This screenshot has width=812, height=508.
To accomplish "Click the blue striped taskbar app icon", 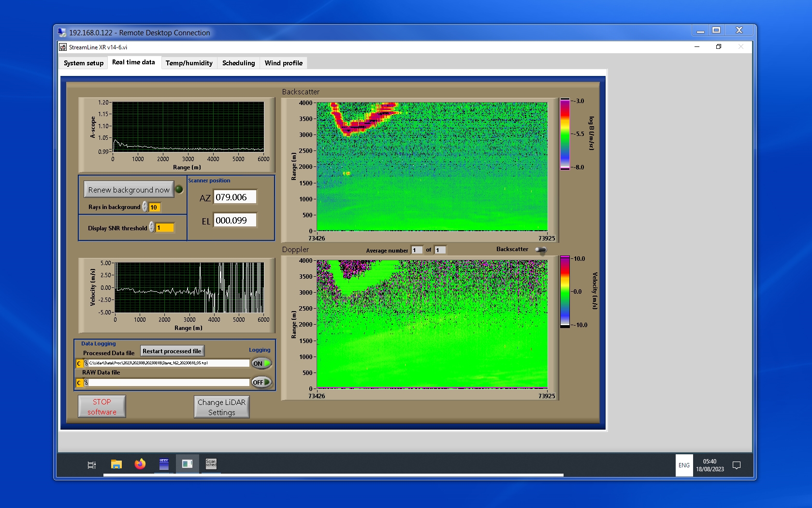I will (164, 464).
